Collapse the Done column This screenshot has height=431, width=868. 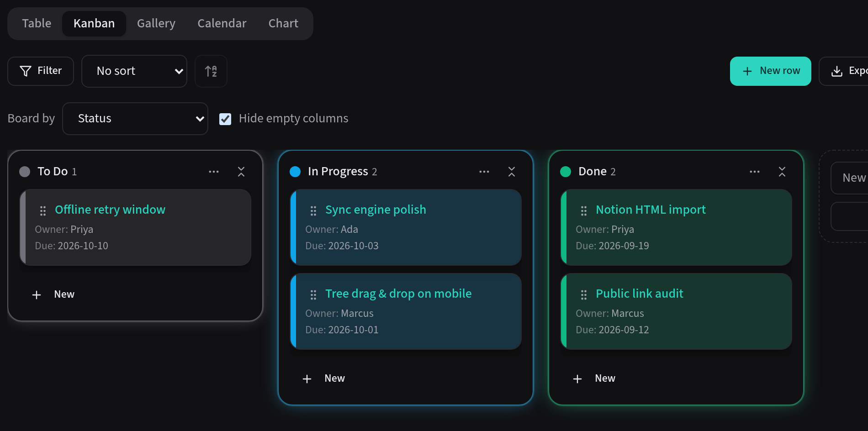tap(782, 172)
